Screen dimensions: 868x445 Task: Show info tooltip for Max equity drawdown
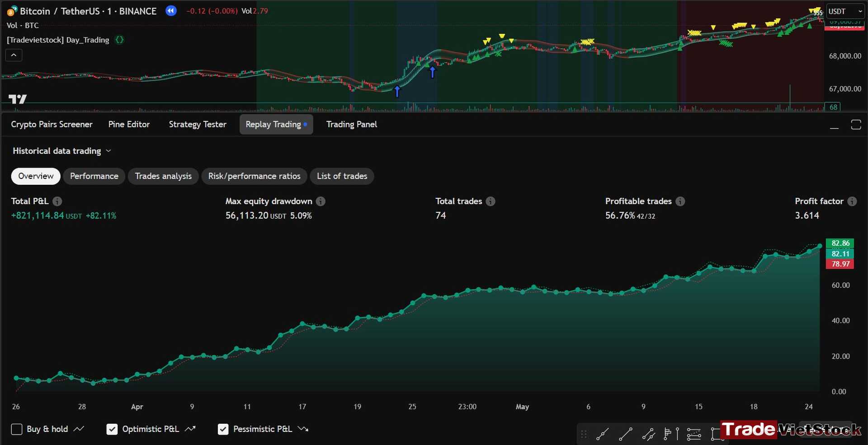click(321, 201)
